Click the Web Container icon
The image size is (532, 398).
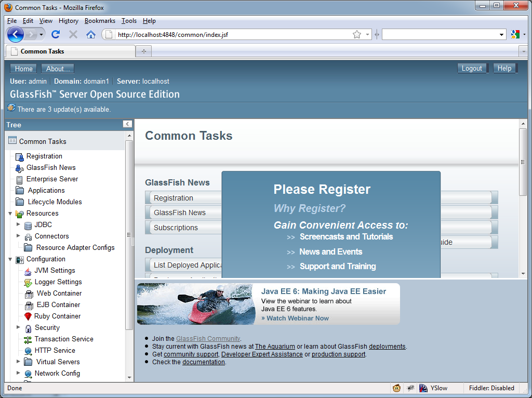pyautogui.click(x=29, y=294)
